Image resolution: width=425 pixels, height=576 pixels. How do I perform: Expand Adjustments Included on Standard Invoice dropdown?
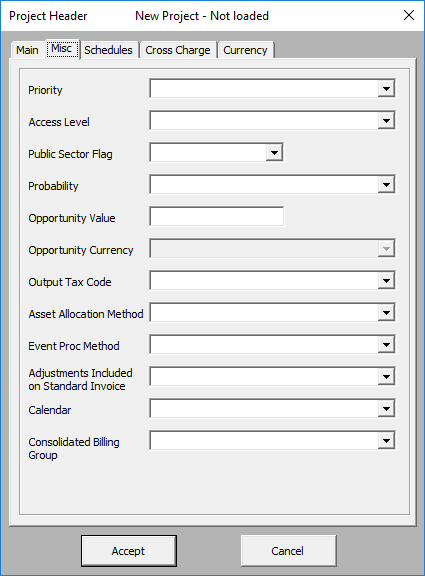[x=386, y=377]
